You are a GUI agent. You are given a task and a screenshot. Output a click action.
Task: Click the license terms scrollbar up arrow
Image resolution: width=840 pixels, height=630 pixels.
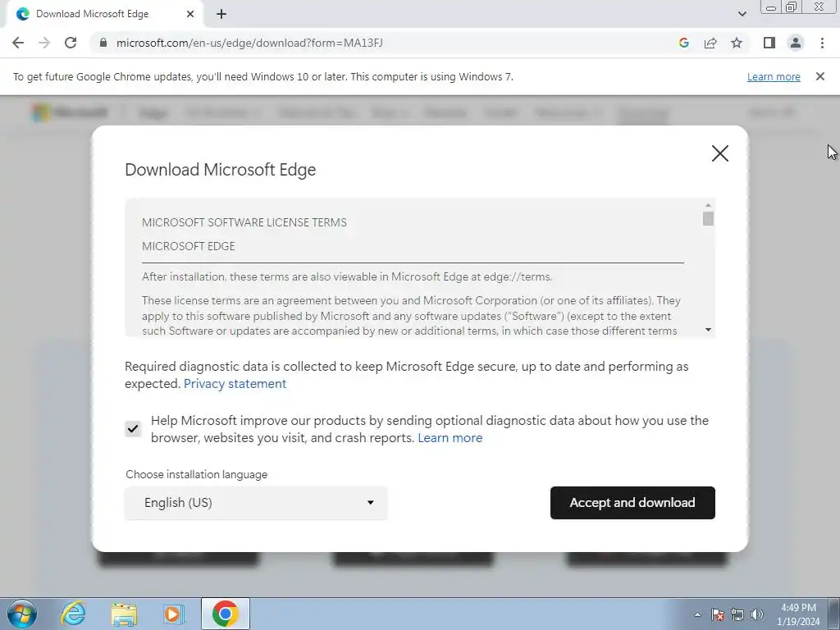click(708, 205)
